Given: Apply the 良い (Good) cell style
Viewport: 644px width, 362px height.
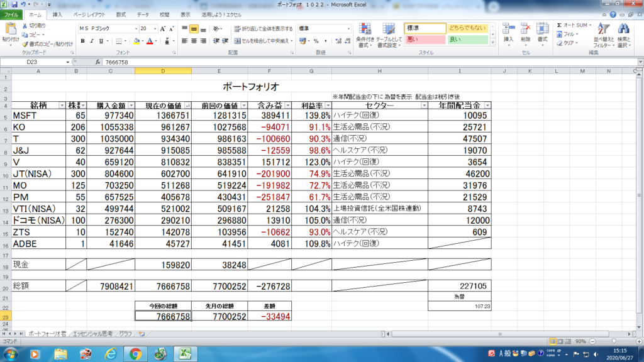Looking at the screenshot, I should tap(467, 40).
